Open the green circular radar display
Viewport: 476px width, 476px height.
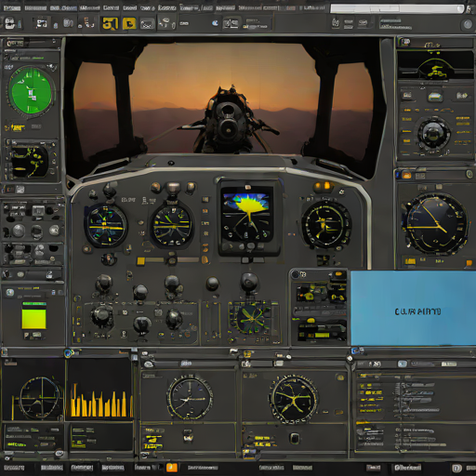tap(32, 91)
